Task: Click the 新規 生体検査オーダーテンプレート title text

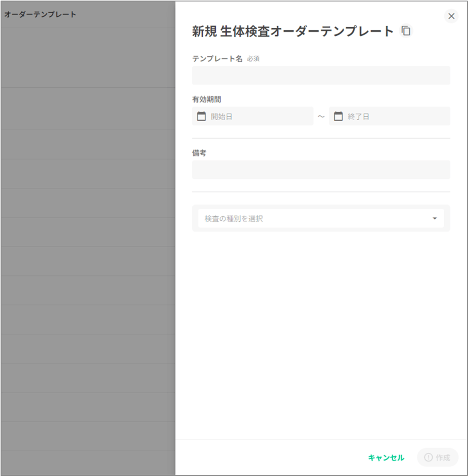Action: coord(292,31)
